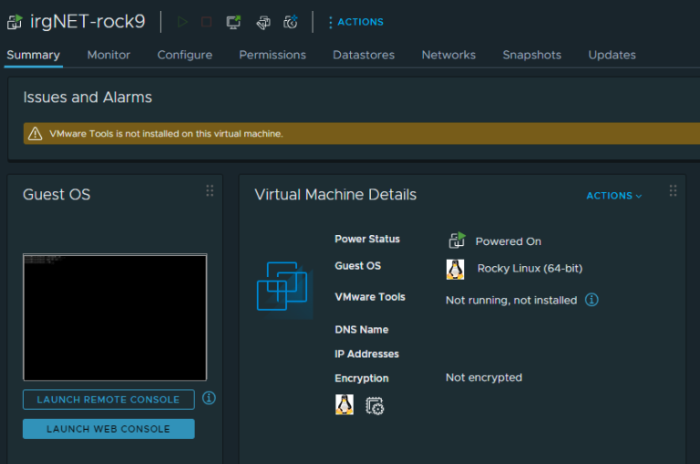The image size is (700, 464).
Task: Click the penguin icon beside Rocky Linux
Action: (x=455, y=269)
